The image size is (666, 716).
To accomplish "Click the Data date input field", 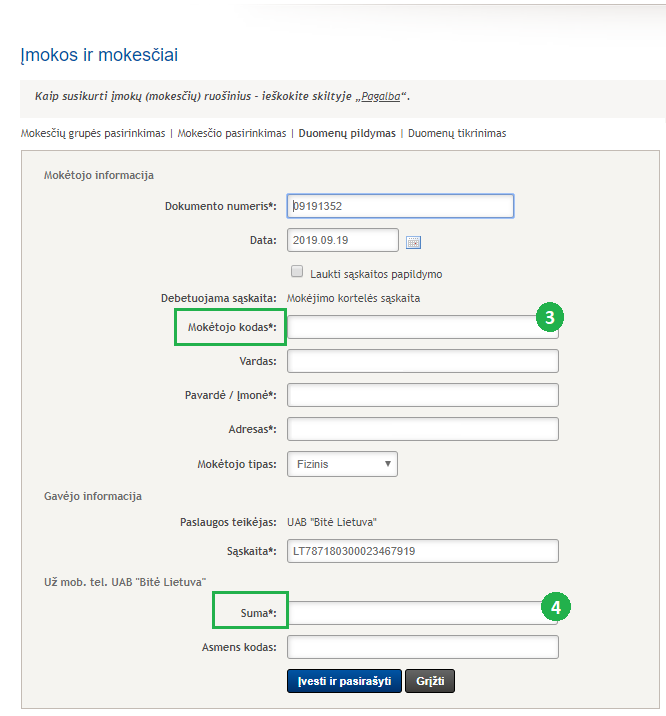I will click(343, 241).
